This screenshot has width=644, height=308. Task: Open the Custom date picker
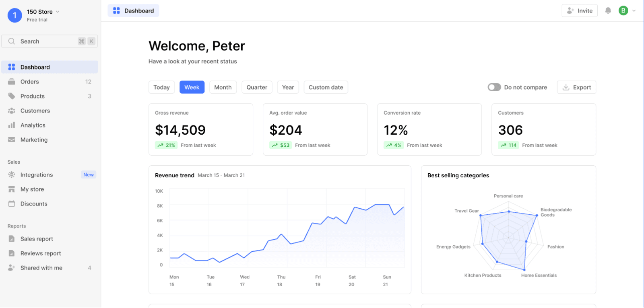(326, 87)
